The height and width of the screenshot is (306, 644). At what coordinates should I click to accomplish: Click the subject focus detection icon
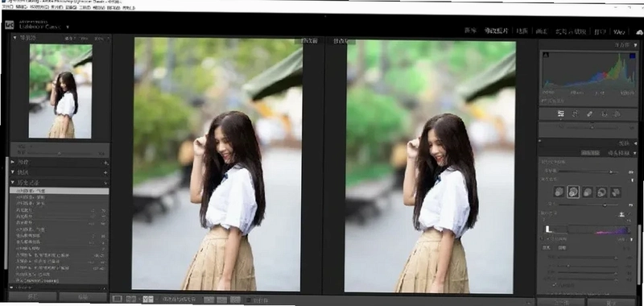coord(621,214)
